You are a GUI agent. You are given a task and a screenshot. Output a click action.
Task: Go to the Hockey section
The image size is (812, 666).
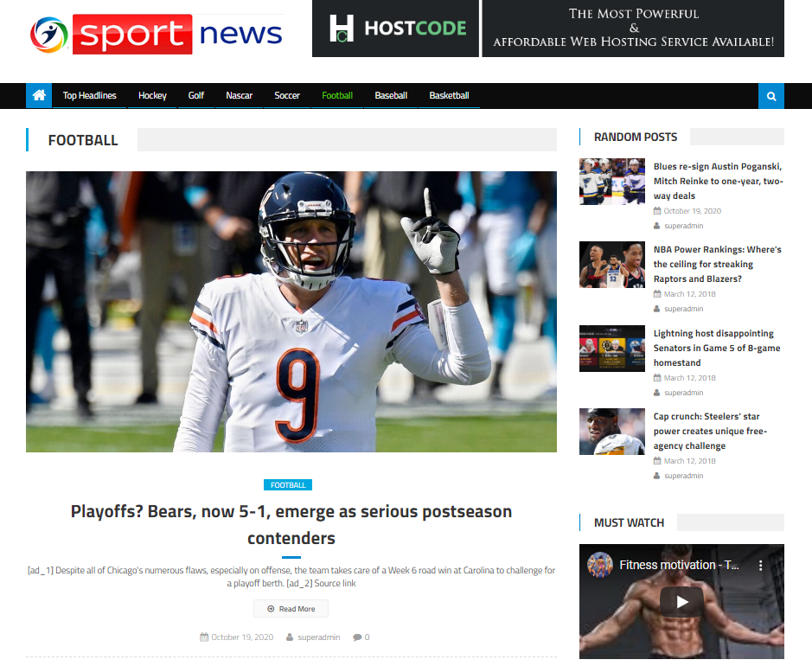pos(152,96)
